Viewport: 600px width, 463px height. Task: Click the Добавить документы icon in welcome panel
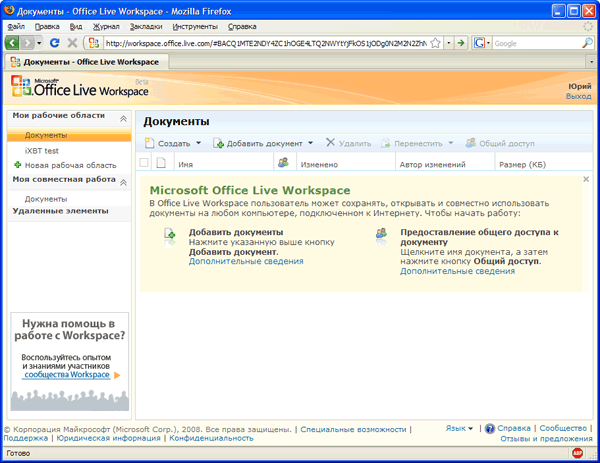(x=170, y=233)
